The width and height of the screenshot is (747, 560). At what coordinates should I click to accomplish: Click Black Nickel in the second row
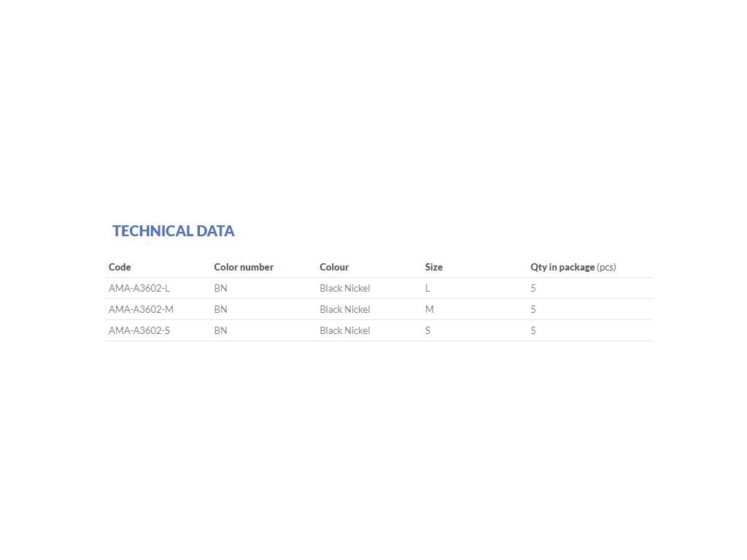coord(345,309)
